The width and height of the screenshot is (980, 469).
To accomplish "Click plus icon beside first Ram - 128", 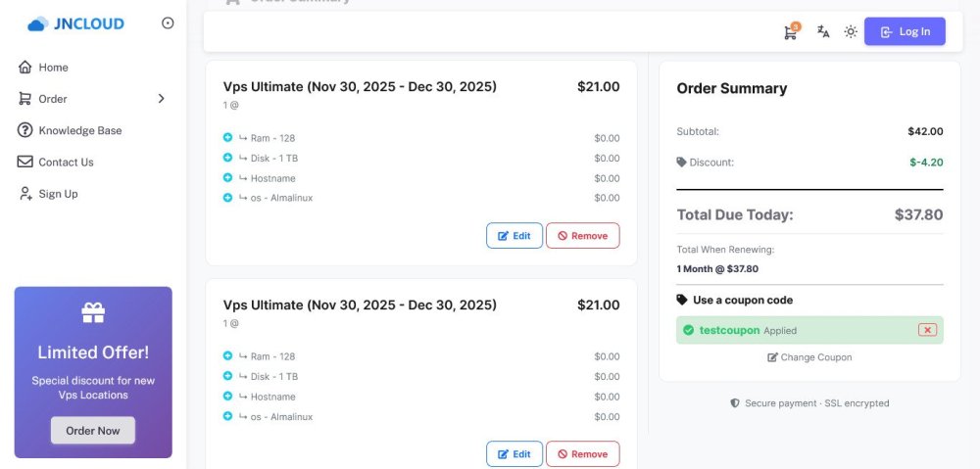I will click(x=227, y=138).
